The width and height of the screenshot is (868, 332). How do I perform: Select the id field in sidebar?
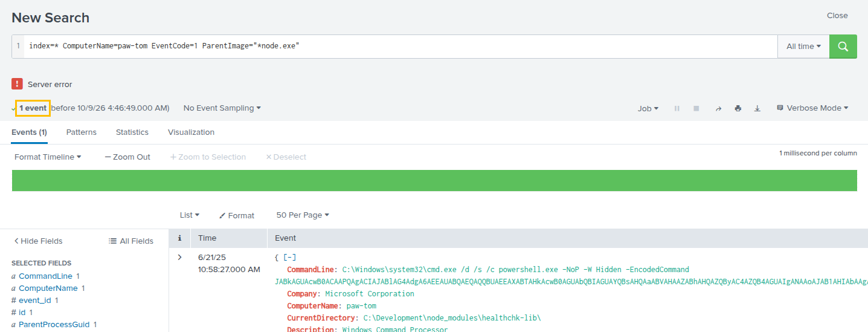click(x=22, y=312)
